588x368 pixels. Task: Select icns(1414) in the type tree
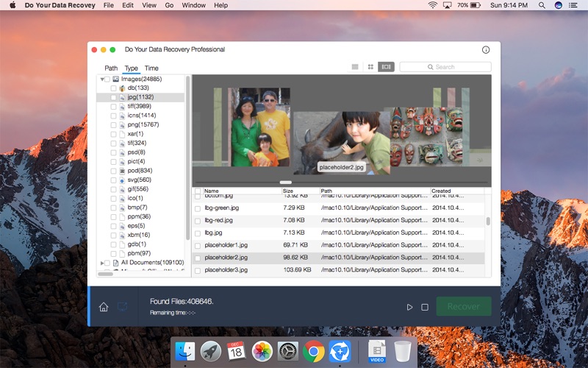pyautogui.click(x=141, y=116)
